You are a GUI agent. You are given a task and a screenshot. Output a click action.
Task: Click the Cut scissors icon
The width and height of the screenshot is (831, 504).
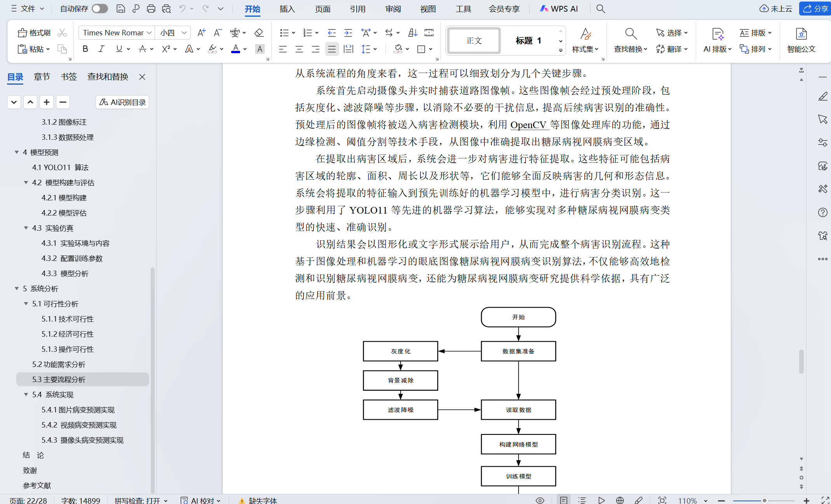coord(62,33)
